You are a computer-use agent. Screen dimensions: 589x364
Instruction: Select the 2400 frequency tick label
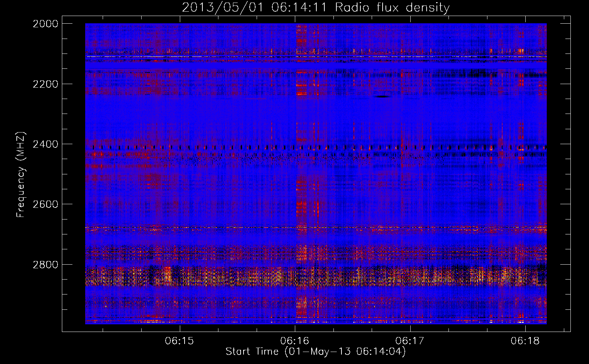46,144
